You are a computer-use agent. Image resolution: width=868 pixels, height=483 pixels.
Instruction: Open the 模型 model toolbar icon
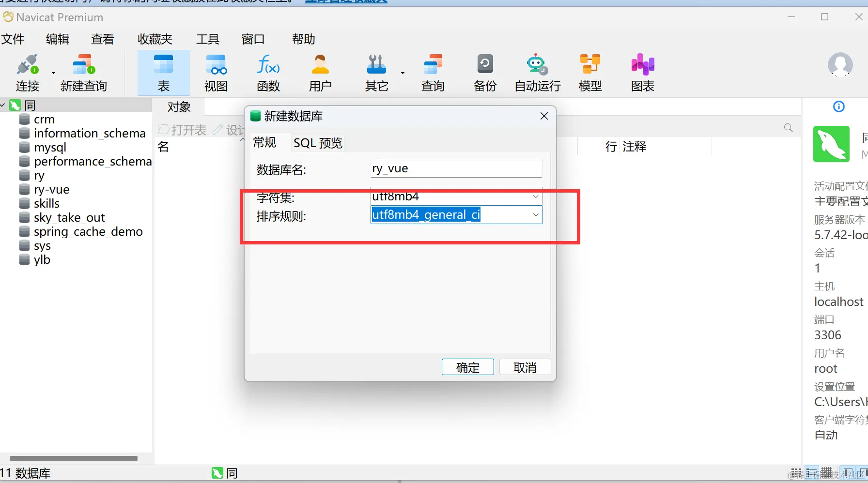point(590,73)
